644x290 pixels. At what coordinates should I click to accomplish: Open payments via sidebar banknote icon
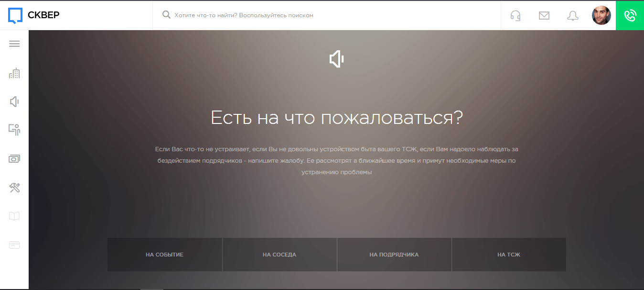pyautogui.click(x=14, y=159)
